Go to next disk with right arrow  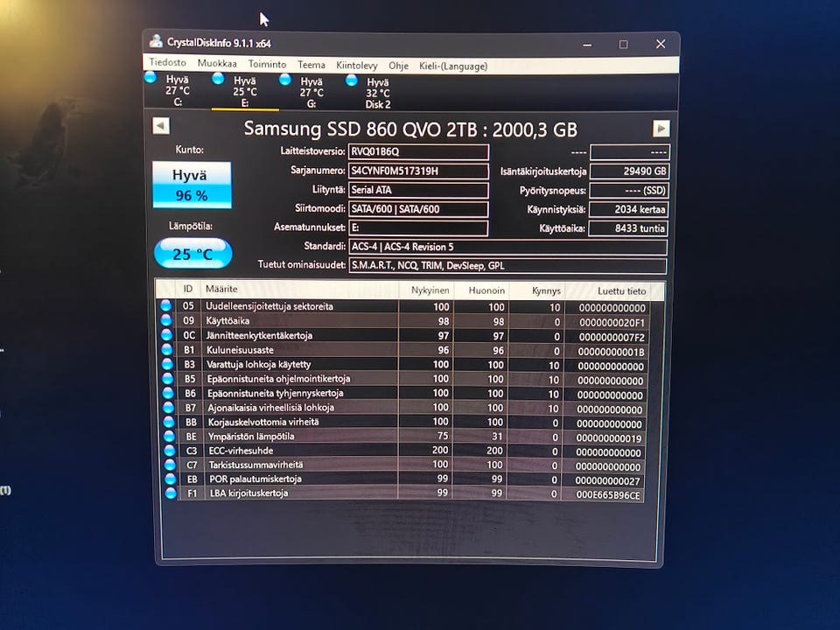661,129
